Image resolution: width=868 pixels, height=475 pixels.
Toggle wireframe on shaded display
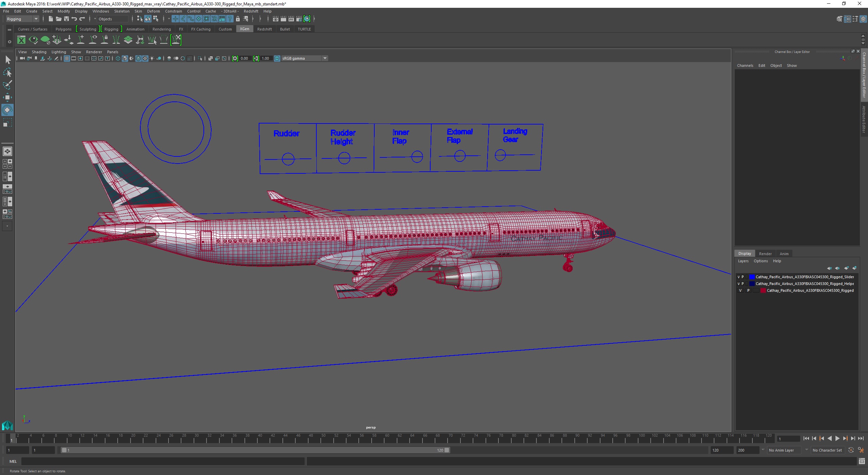coord(138,58)
